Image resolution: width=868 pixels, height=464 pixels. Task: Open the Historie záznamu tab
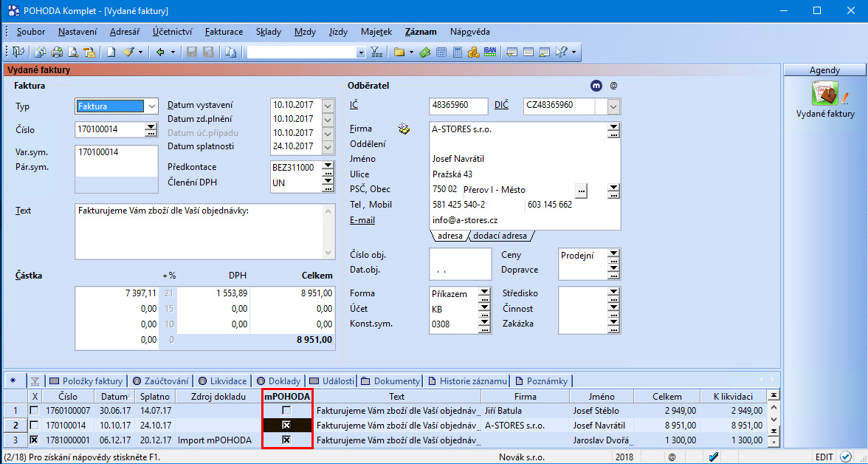coord(468,381)
